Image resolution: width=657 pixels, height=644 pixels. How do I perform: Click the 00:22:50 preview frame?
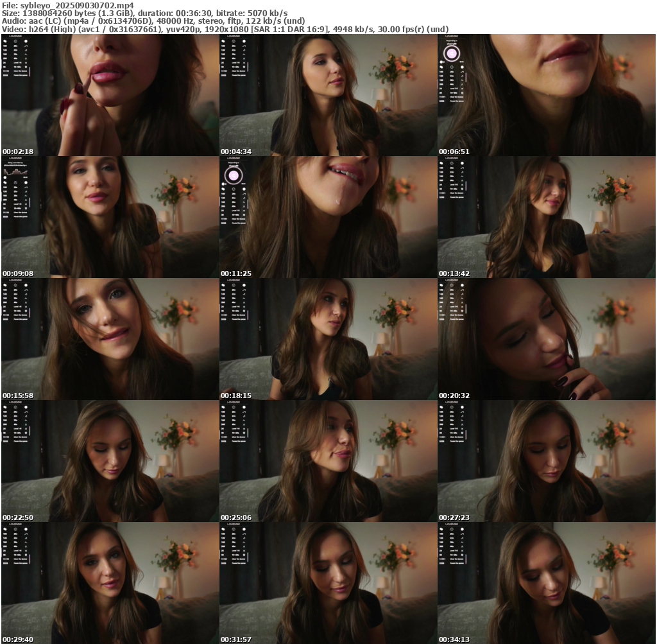[x=110, y=461]
